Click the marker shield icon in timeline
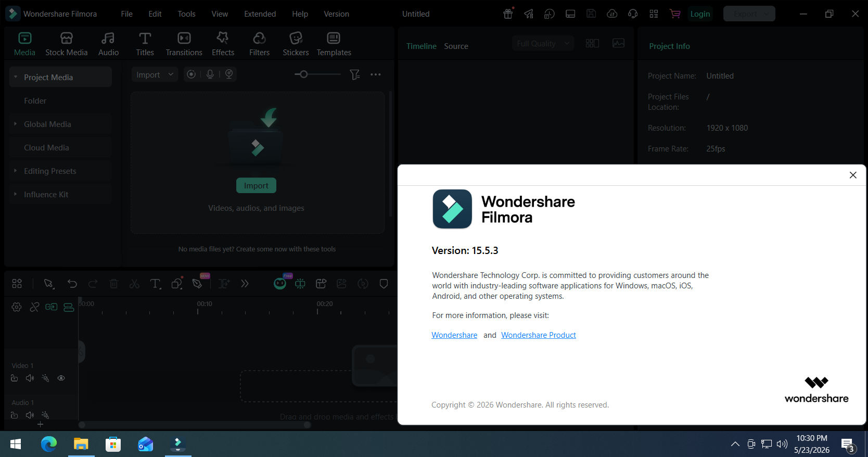The width and height of the screenshot is (868, 457). point(384,284)
